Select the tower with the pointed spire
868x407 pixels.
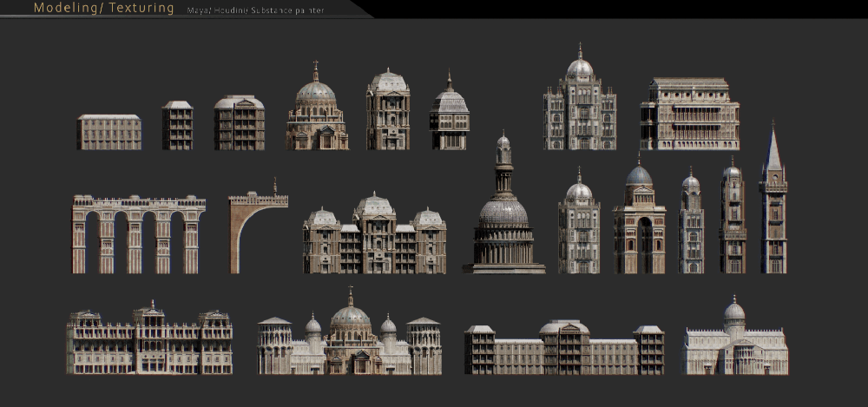(x=773, y=208)
